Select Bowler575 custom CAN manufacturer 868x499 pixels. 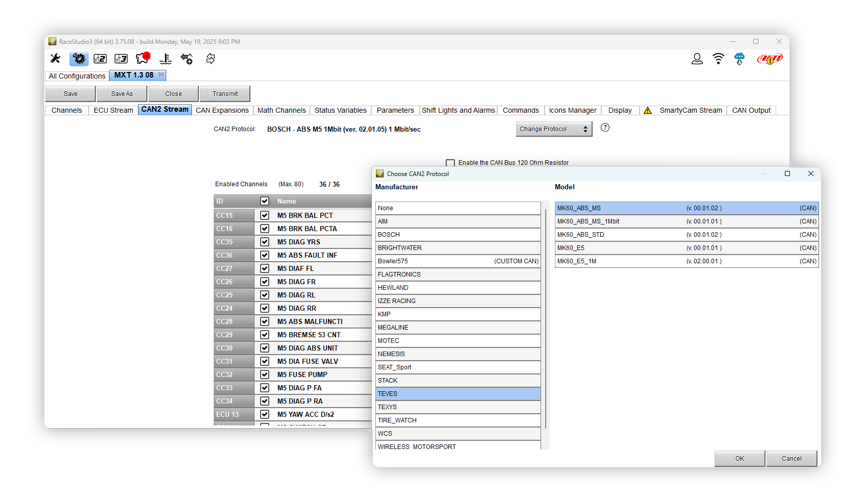[458, 261]
